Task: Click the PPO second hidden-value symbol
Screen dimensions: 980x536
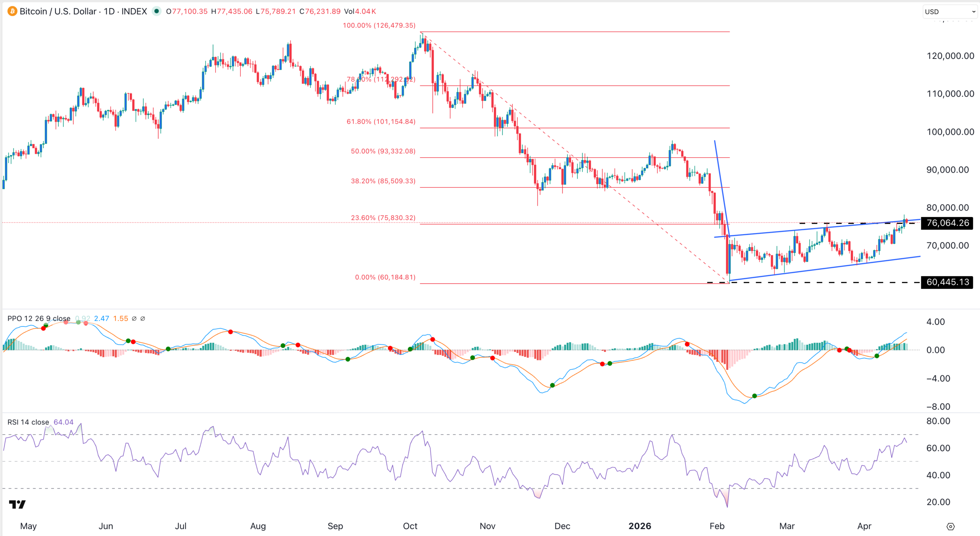Action: tap(142, 318)
